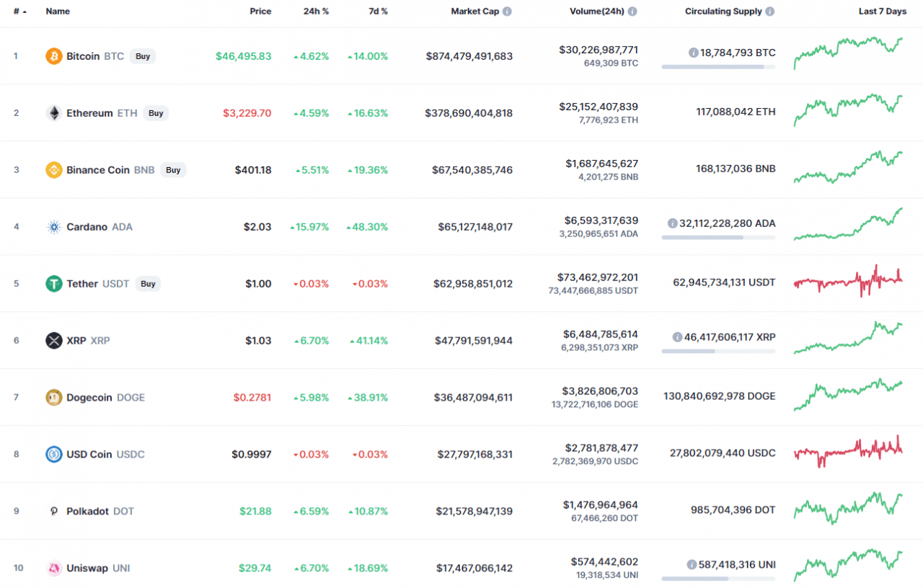Click Uniswap volume $574,442,602
923x588 pixels.
coord(604,562)
